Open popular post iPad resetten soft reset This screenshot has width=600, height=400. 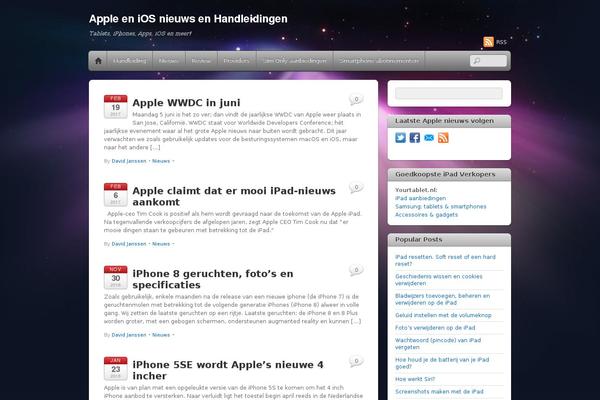445,260
